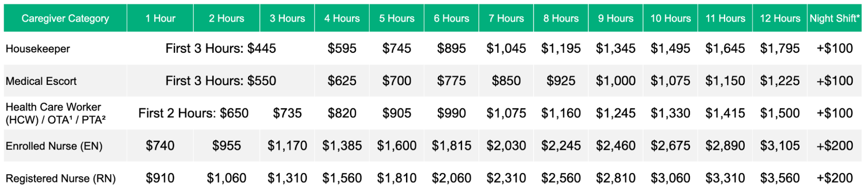
Task: Select the Night Shift column header
Action: pos(834,19)
